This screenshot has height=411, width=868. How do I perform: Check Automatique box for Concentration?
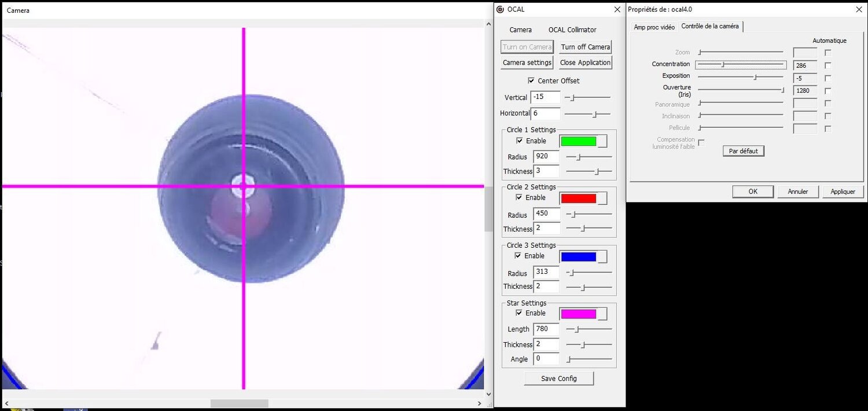point(828,65)
